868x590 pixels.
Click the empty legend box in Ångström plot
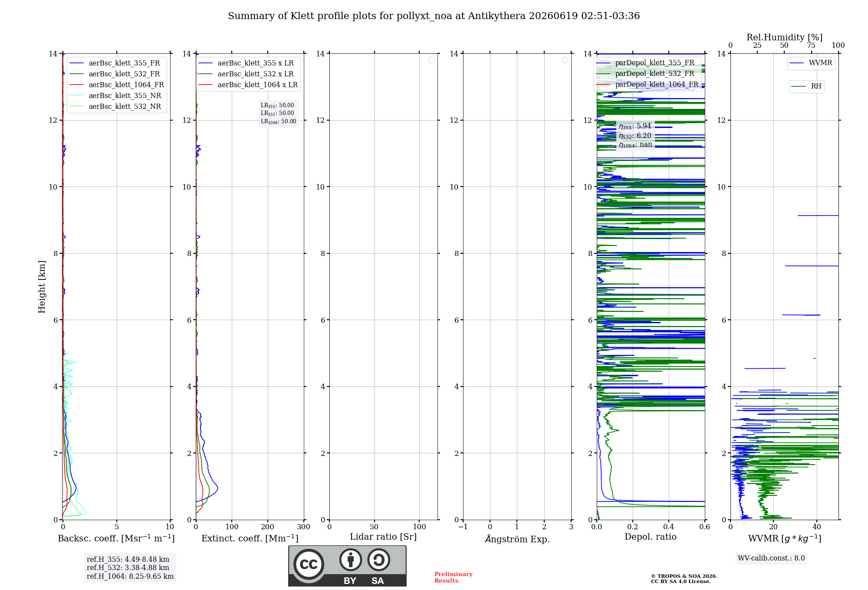[565, 60]
